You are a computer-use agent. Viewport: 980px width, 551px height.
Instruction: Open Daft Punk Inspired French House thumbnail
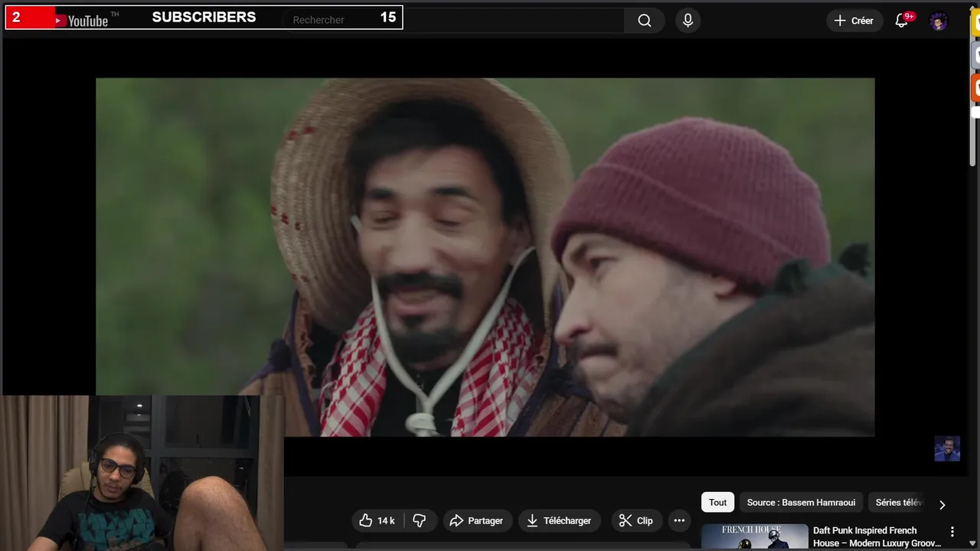[x=754, y=536]
